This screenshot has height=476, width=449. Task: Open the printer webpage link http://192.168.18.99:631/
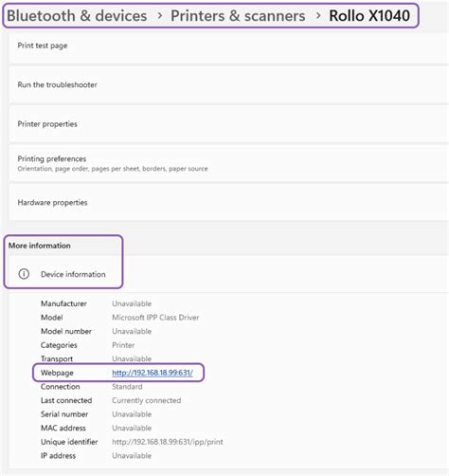(153, 373)
